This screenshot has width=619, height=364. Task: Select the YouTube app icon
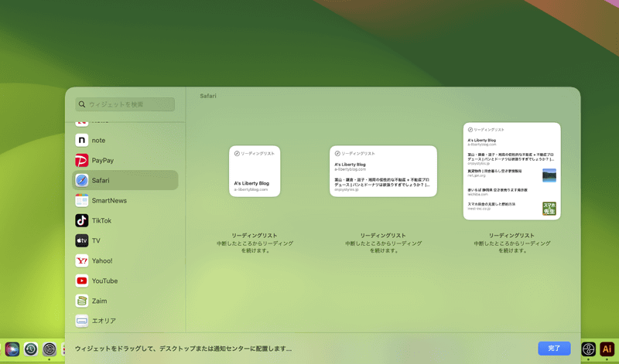click(82, 281)
